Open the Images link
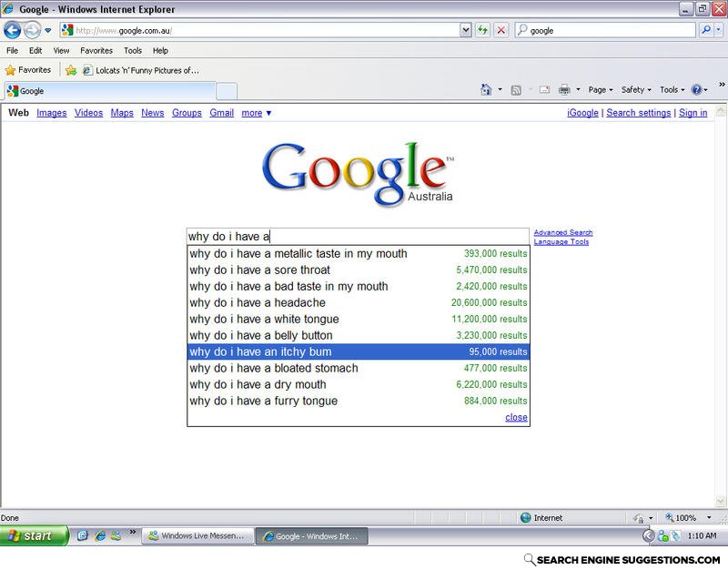The height and width of the screenshot is (570, 728). coord(52,113)
